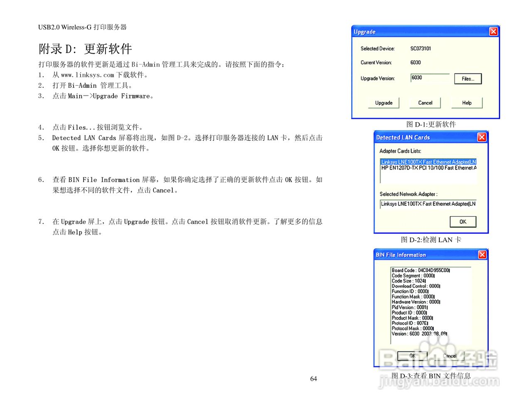The width and height of the screenshot is (532, 411).
Task: Click OK in the Detected LAN Cards dialog
Action: tap(463, 221)
